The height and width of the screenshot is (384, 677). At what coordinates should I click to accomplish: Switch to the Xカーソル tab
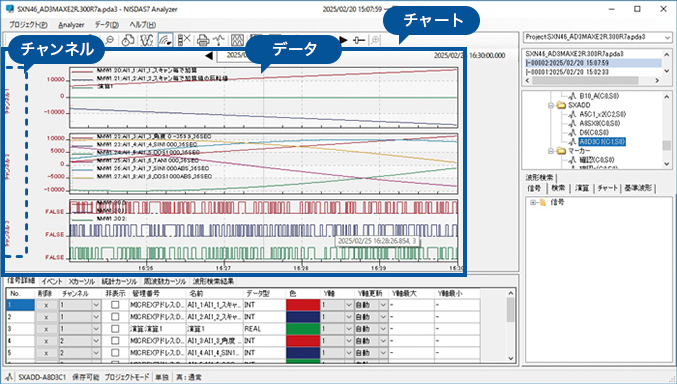pos(82,281)
